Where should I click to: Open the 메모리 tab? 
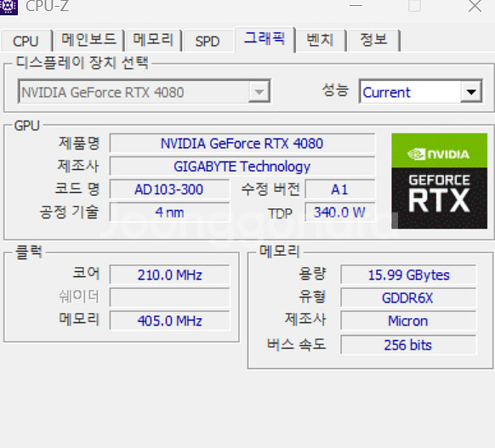pyautogui.click(x=153, y=40)
